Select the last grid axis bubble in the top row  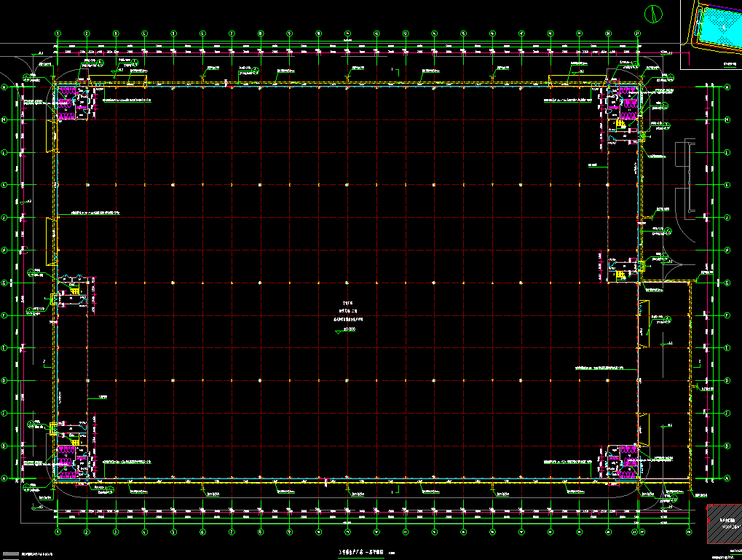[637, 33]
